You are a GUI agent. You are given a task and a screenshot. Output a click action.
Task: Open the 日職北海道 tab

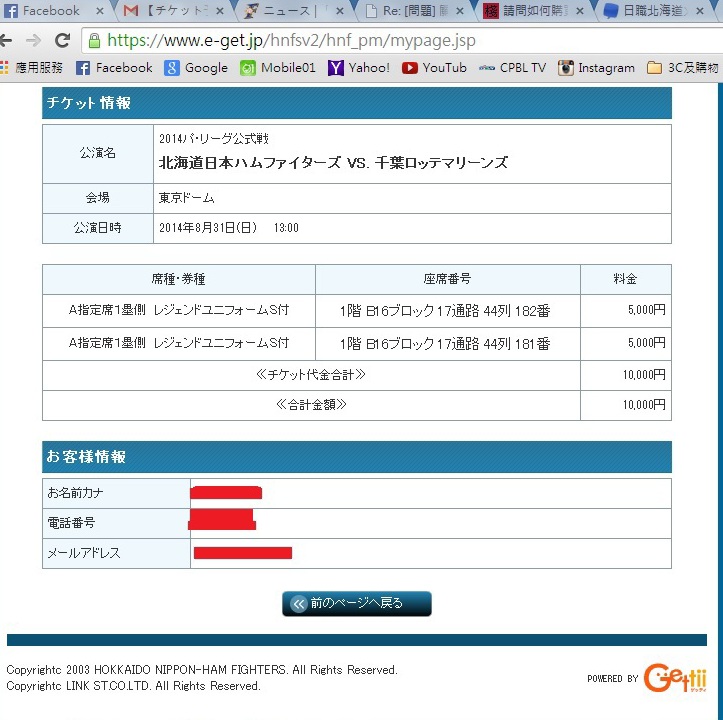(x=653, y=11)
